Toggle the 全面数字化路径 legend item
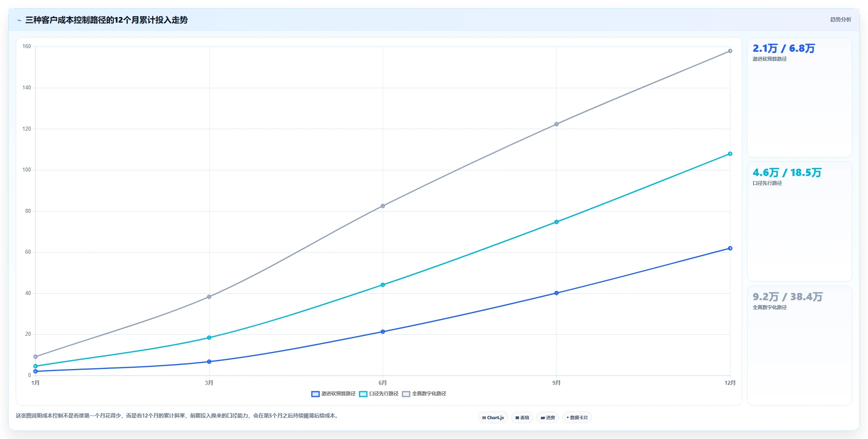Viewport: 868px width, 439px height. [424, 394]
